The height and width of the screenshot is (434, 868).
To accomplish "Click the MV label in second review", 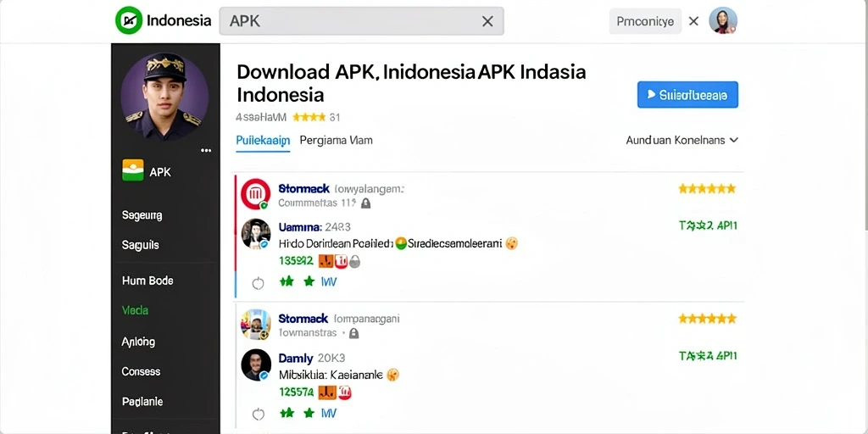I will 328,413.
